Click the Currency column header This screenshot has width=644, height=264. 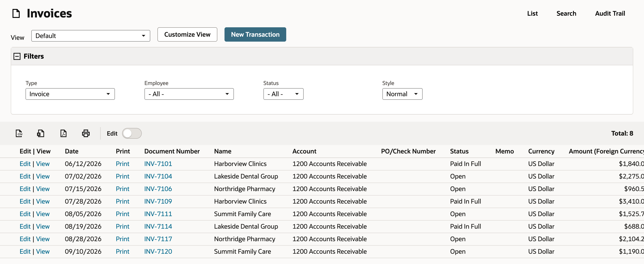tap(541, 151)
